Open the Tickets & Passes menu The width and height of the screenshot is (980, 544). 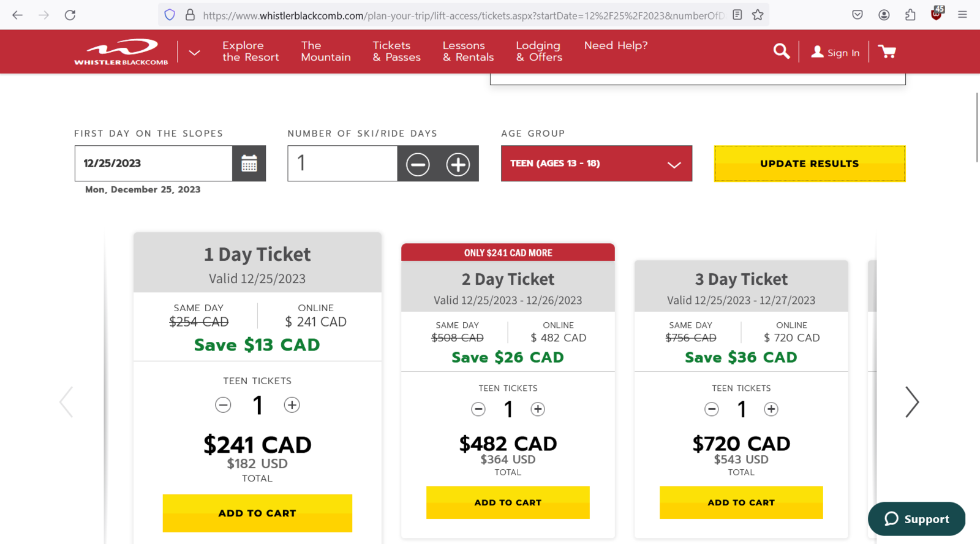tap(396, 51)
